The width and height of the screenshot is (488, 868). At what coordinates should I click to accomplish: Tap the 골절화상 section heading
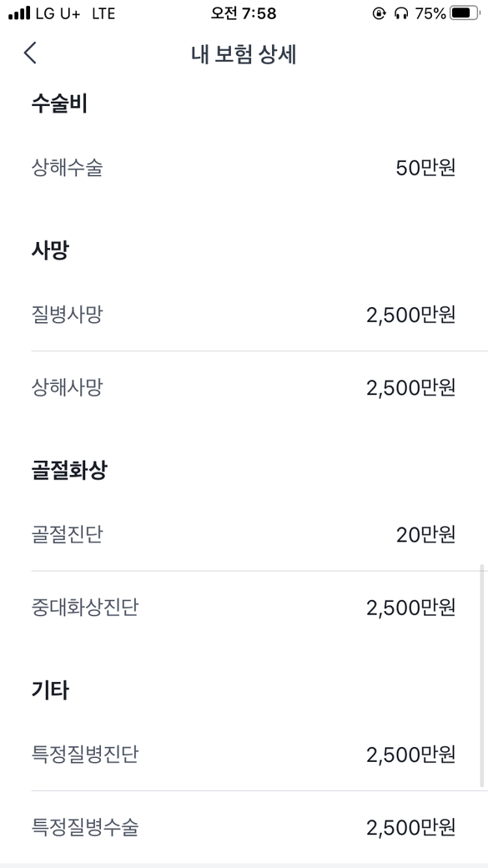69,471
